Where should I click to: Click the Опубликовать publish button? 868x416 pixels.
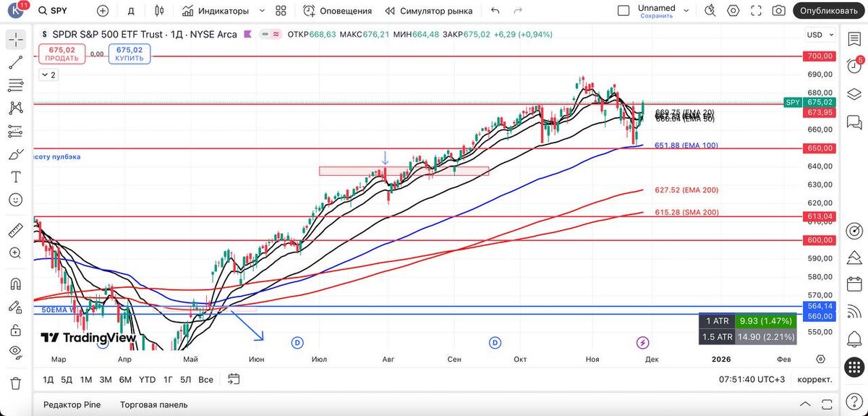828,11
